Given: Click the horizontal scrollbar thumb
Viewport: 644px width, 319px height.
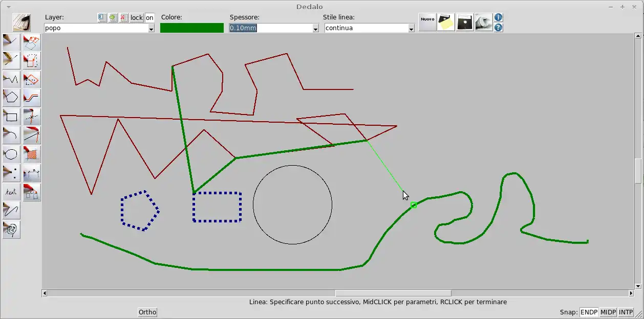Looking at the screenshot, I should tap(393, 293).
